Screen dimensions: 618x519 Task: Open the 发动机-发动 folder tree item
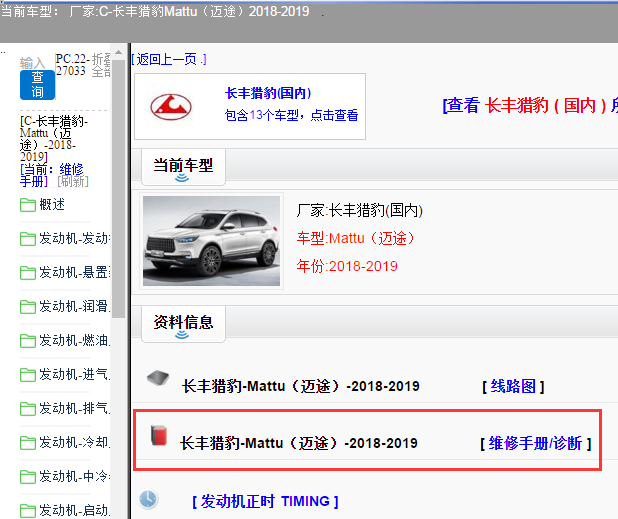(x=74, y=238)
